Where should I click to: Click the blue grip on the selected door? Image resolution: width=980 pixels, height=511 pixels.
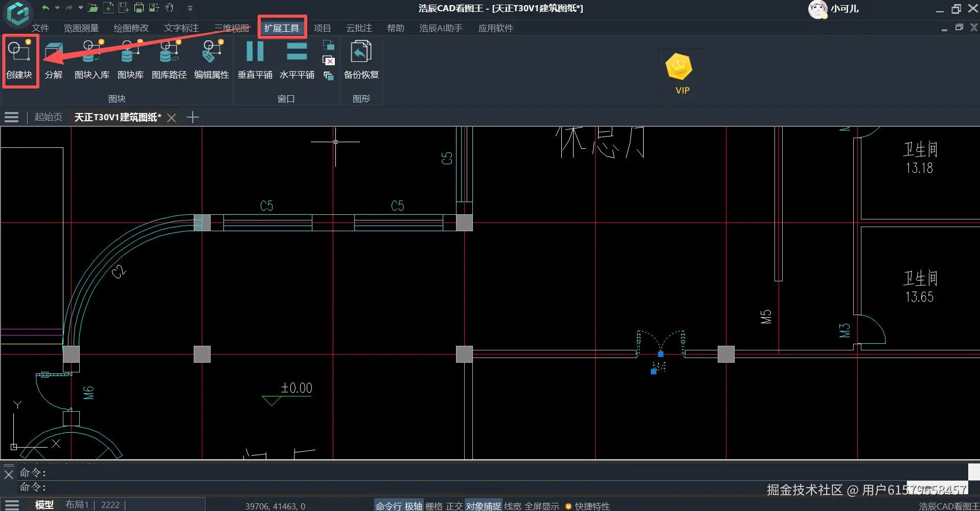[660, 354]
